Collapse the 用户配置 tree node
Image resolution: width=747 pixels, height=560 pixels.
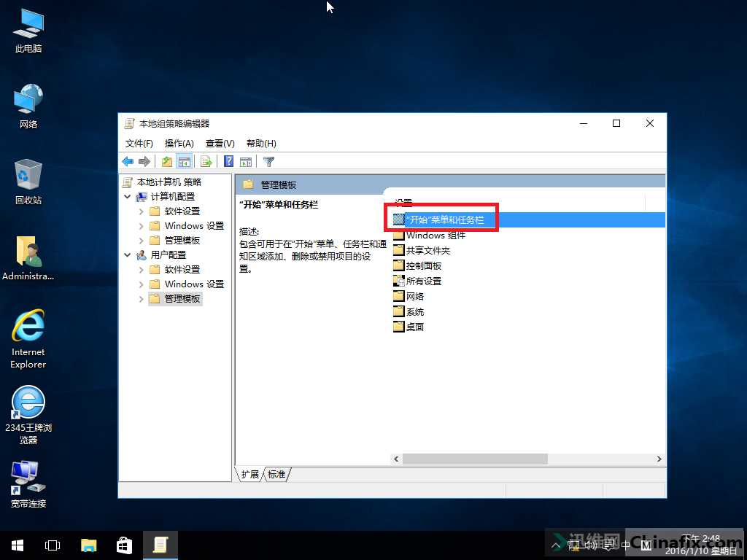point(127,255)
